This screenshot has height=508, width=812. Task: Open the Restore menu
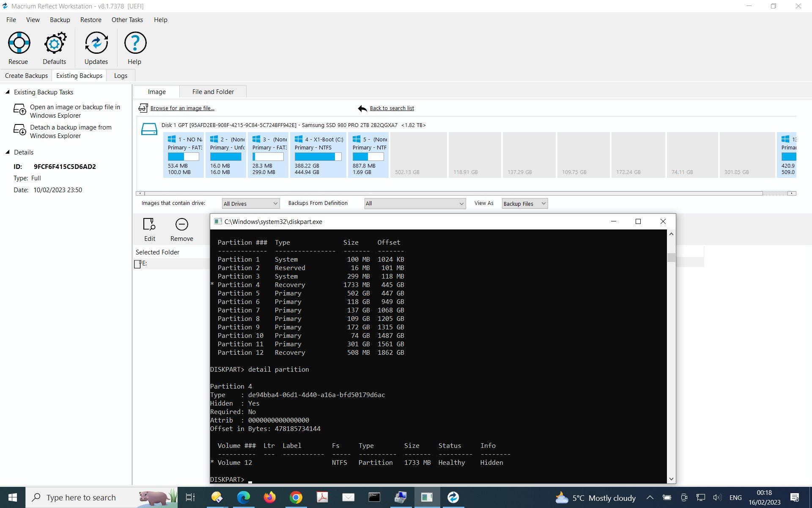click(91, 20)
